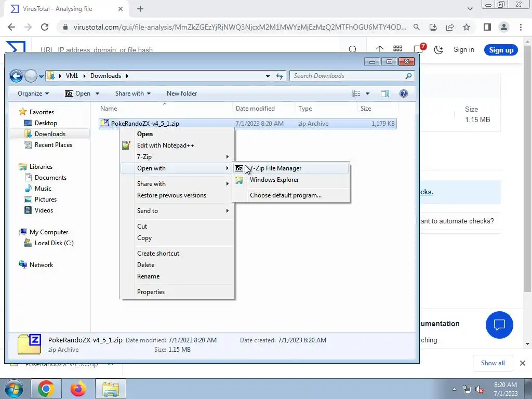This screenshot has width=532, height=399.
Task: Choose default program... option
Action: point(291,195)
